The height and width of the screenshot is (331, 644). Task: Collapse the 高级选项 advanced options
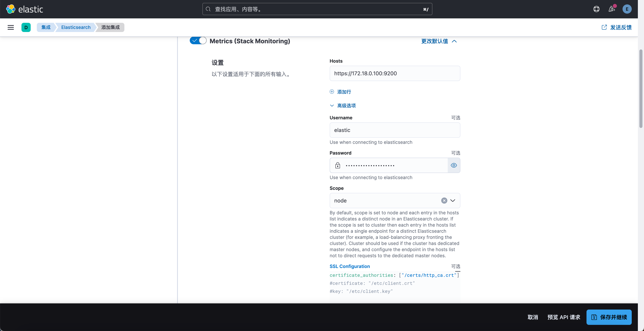click(343, 106)
